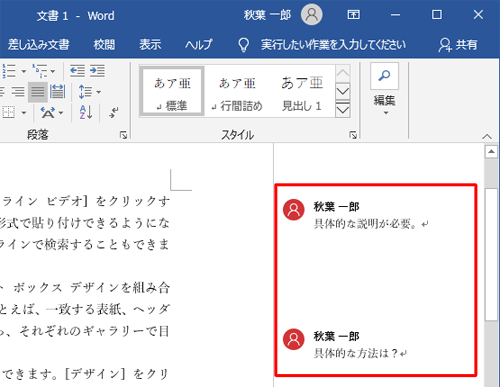The width and height of the screenshot is (500, 387).
Task: Click the account avatar in title bar
Action: (x=312, y=15)
